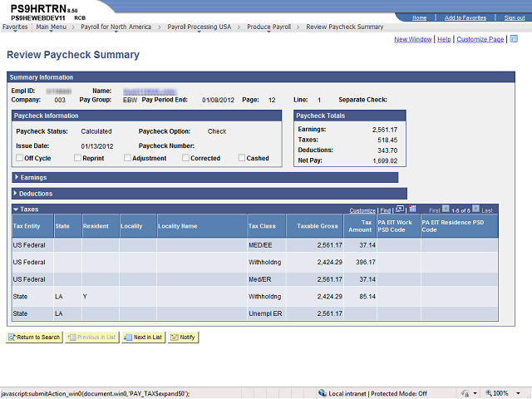
Task: Sort by Tax Entity column header
Action: point(27,226)
